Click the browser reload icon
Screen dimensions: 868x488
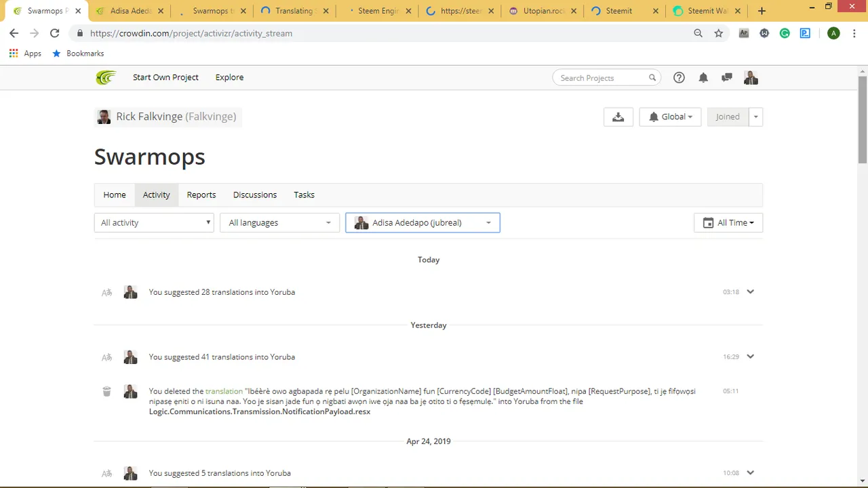click(55, 33)
